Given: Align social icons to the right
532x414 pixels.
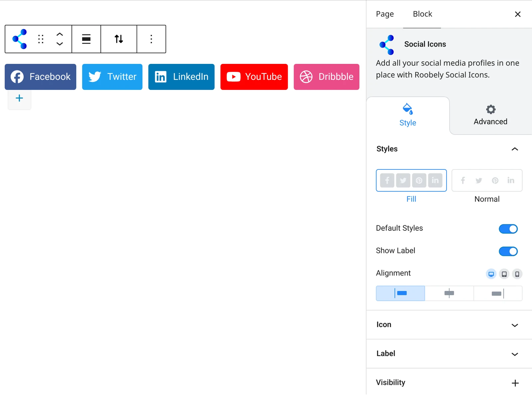Looking at the screenshot, I should tap(498, 293).
